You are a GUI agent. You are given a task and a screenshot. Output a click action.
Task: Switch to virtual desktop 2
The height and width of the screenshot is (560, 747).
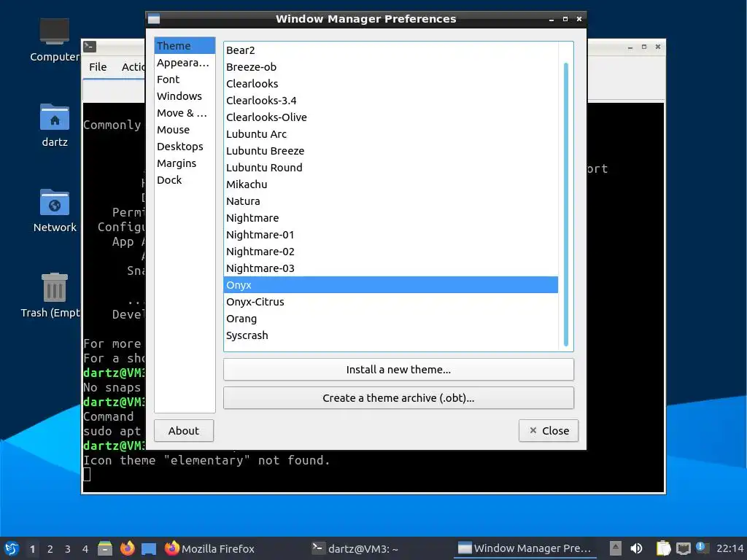(50, 549)
